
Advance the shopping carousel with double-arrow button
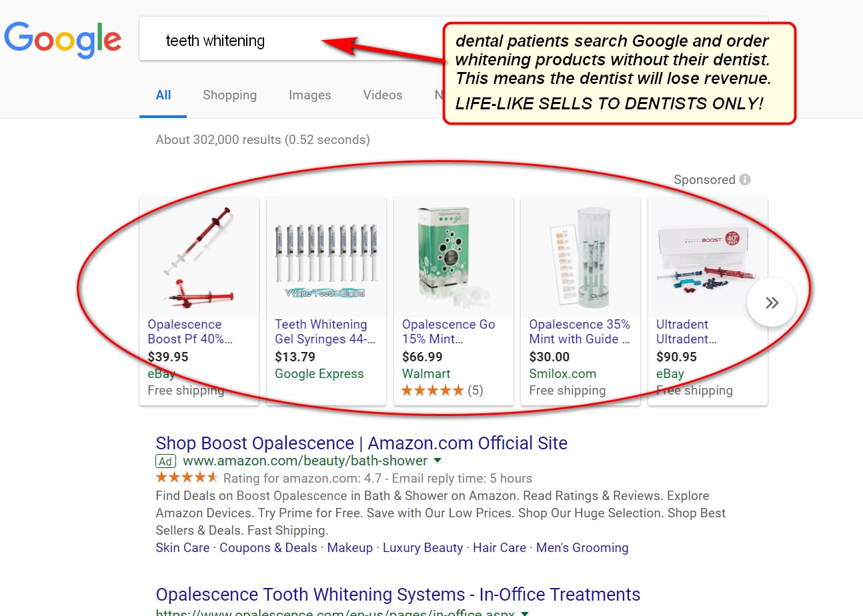[x=772, y=303]
